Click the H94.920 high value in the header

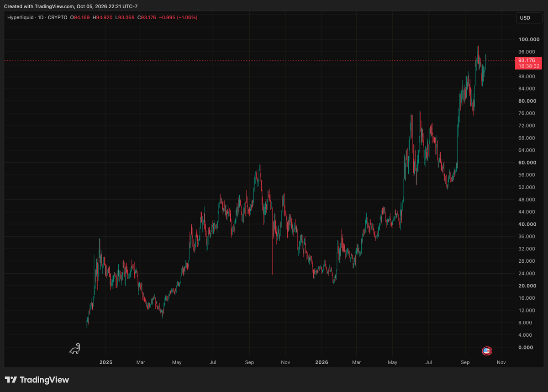tap(102, 18)
